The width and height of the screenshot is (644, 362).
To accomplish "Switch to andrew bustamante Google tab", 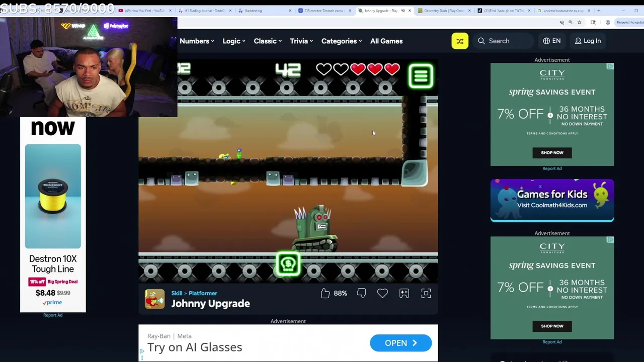I will tap(564, 11).
